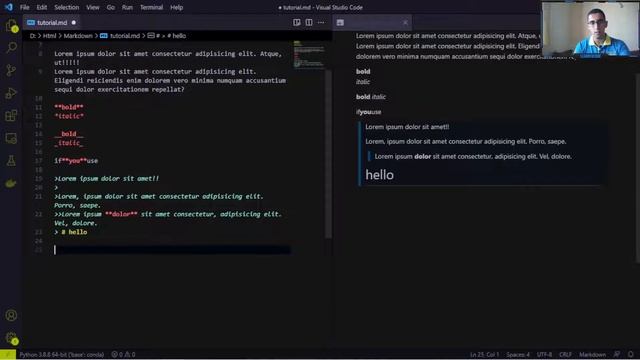Close the markdown preview tab
The width and height of the screenshot is (640, 360).
[x=405, y=22]
